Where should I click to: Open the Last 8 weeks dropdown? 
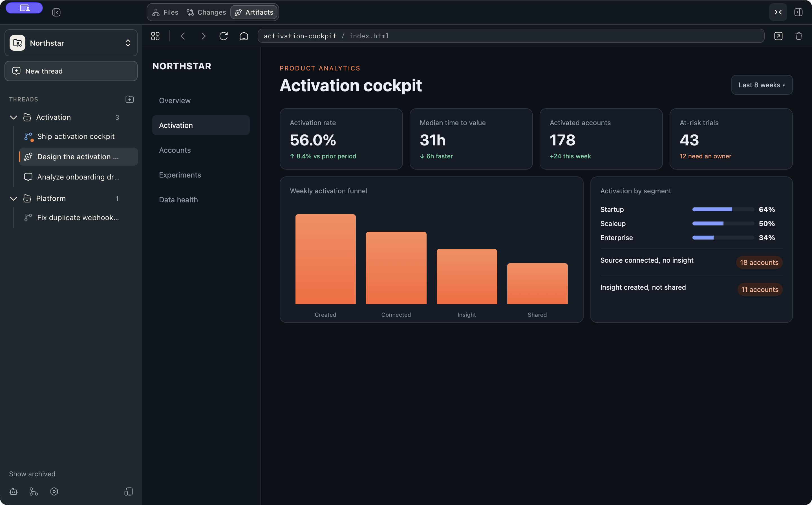[762, 85]
